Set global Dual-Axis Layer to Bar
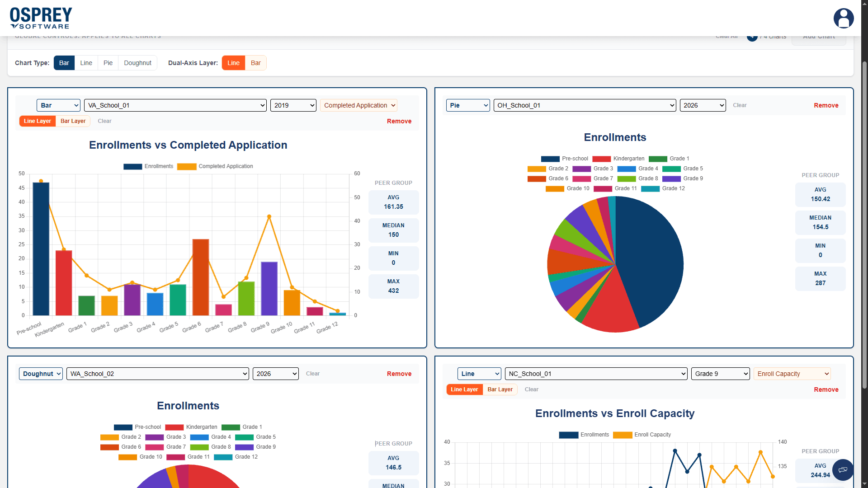 (x=255, y=63)
